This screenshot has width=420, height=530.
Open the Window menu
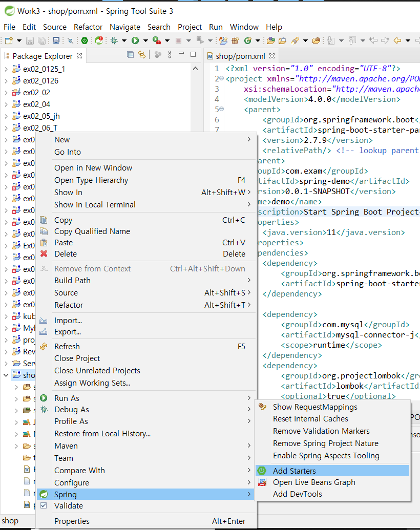click(244, 27)
